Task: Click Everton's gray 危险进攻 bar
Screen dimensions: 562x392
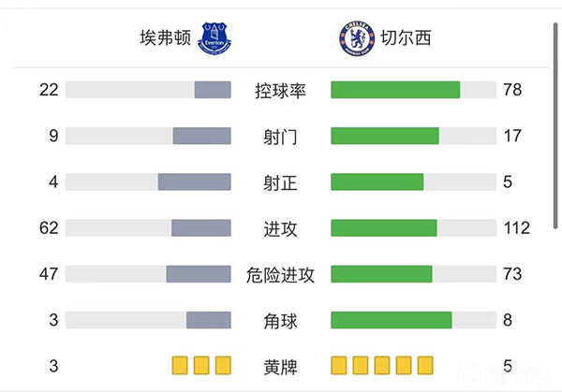Action: [x=199, y=274]
